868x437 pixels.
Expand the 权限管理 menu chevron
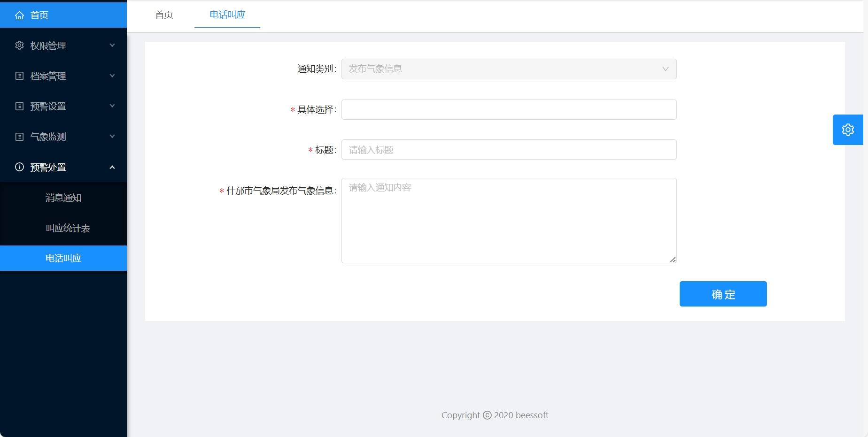(112, 46)
